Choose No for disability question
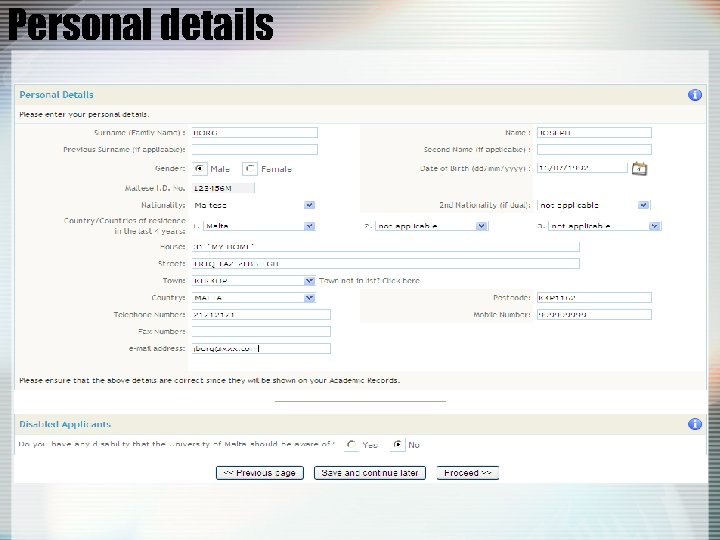The image size is (720, 540). [398, 444]
